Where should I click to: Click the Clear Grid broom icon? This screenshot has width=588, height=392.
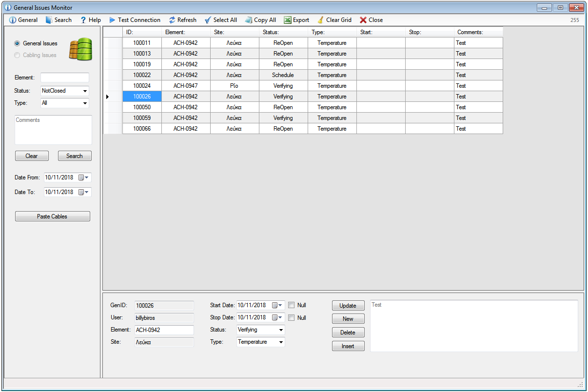(320, 20)
